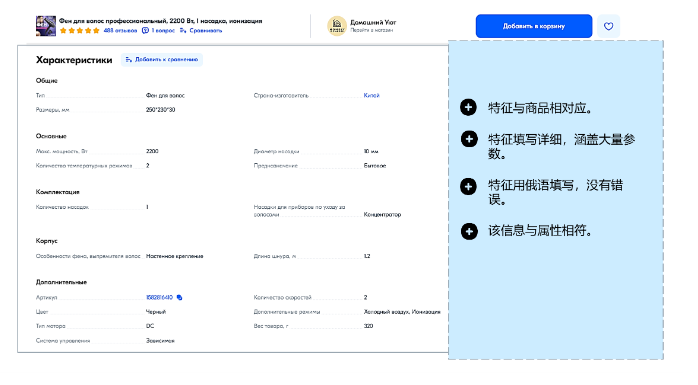The image size is (698, 385).
Task: Click Добавить к сравнению button near Характеристики
Action: [x=162, y=60]
